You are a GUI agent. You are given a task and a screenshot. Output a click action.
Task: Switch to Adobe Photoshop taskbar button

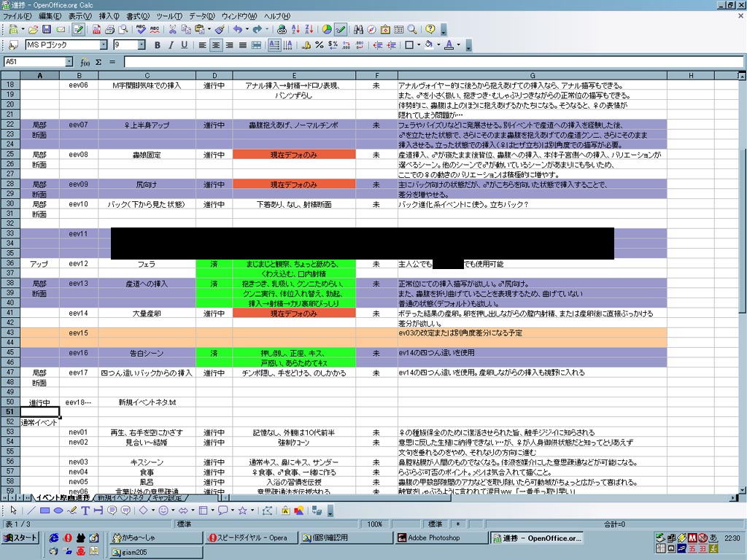(441, 538)
